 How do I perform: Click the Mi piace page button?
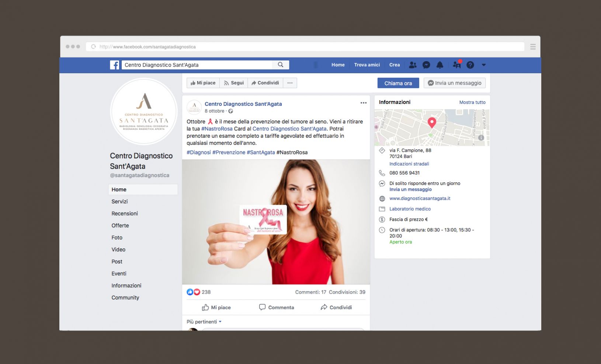(203, 83)
